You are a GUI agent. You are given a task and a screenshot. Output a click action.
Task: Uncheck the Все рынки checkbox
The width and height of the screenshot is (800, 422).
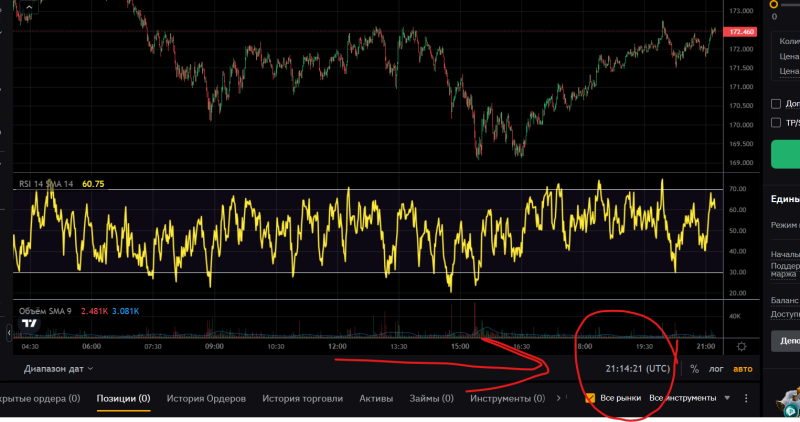click(590, 398)
